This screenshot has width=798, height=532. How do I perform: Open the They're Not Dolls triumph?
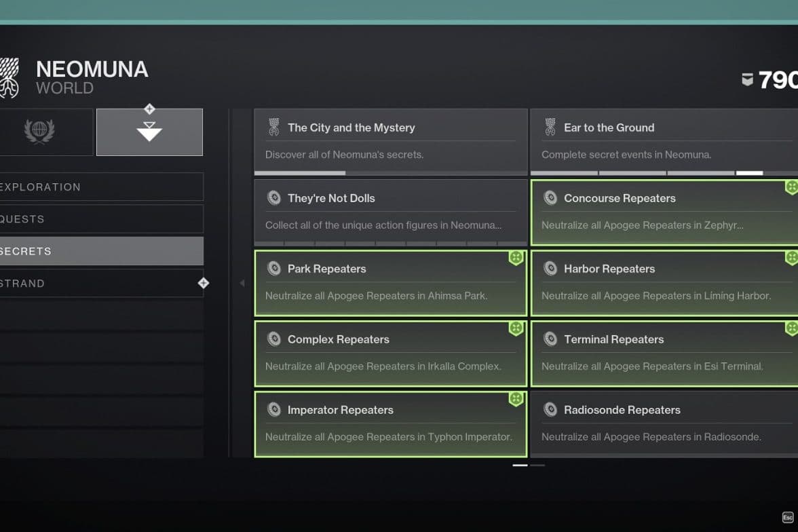(x=391, y=212)
